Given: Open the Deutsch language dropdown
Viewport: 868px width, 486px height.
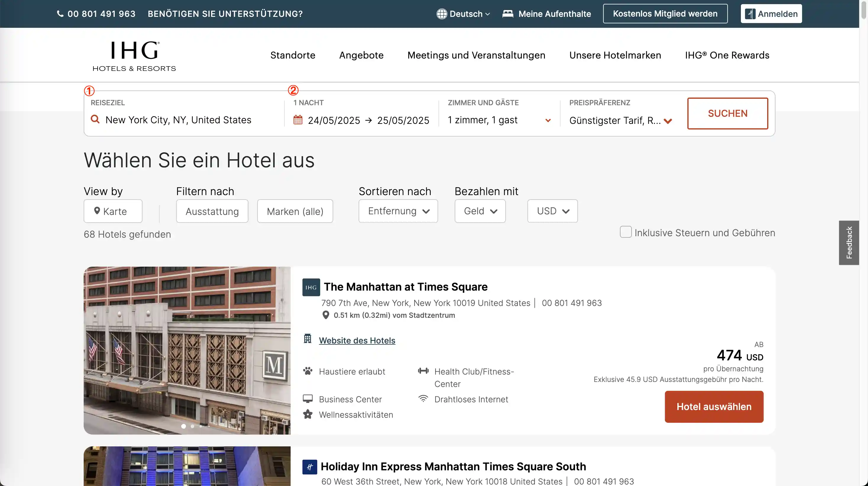Looking at the screenshot, I should pos(463,14).
